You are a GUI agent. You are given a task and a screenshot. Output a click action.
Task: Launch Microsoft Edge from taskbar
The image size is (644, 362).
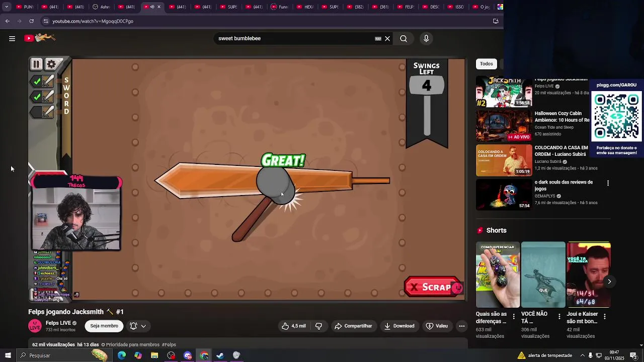[x=122, y=355]
